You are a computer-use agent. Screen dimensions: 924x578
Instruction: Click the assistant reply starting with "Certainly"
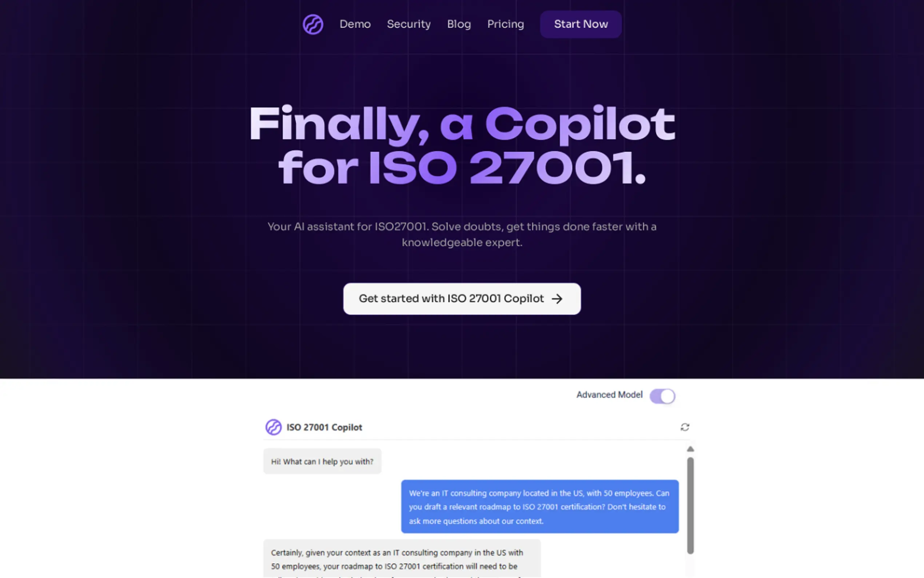402,559
